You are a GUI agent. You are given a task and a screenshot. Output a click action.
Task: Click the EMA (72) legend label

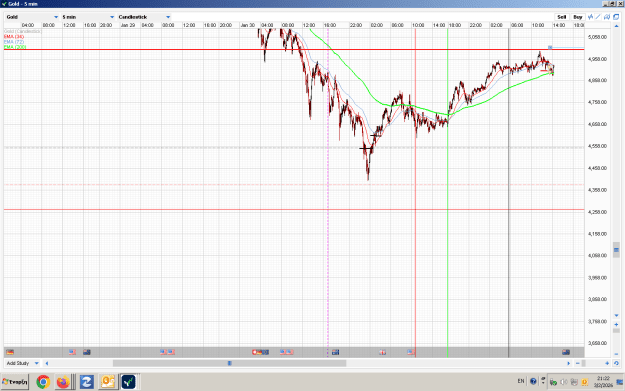(x=14, y=42)
